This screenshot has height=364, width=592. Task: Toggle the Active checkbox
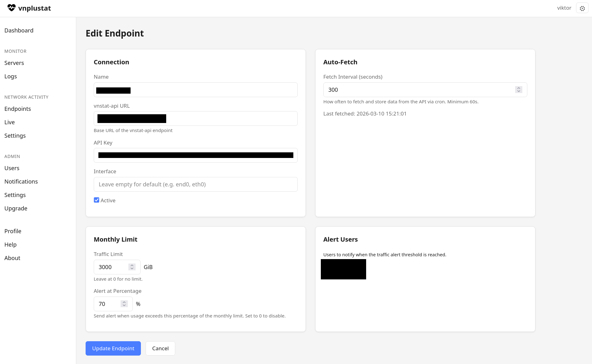pyautogui.click(x=97, y=200)
